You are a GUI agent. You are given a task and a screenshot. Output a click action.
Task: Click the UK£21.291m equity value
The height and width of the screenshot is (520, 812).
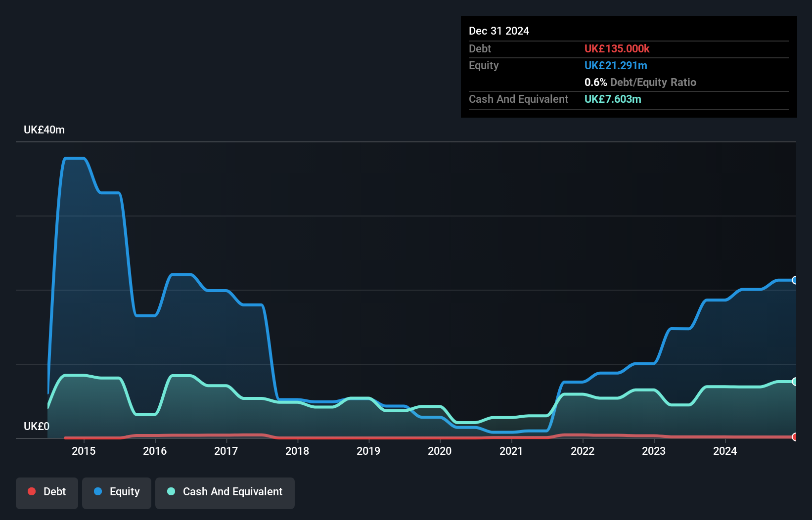616,65
